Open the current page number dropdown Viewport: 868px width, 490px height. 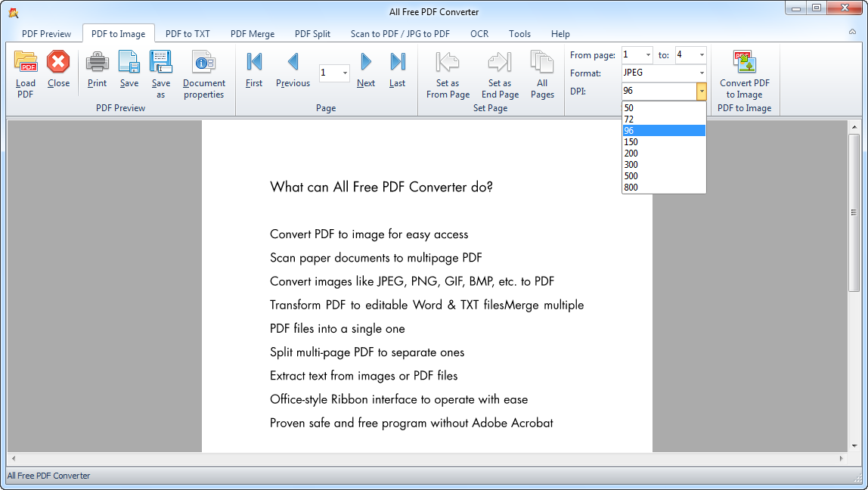click(345, 73)
